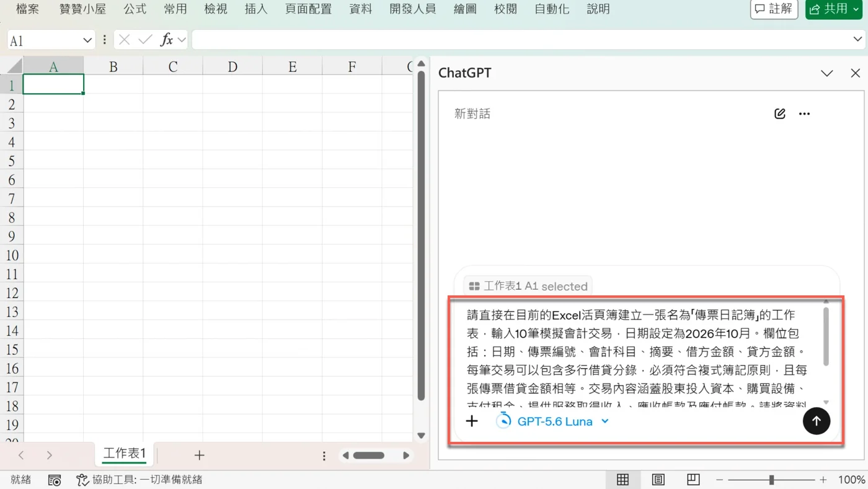The height and width of the screenshot is (489, 868).
Task: Switch to Normal view in status bar
Action: click(622, 480)
